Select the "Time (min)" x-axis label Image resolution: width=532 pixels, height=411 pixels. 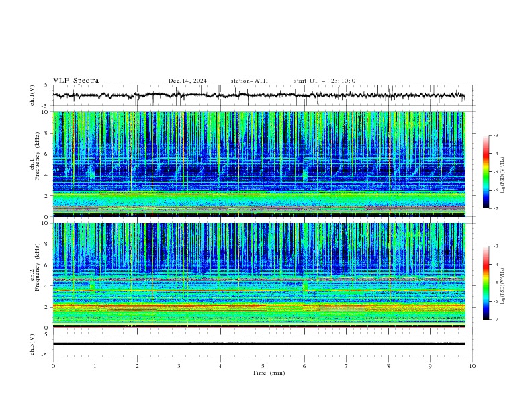(x=269, y=373)
